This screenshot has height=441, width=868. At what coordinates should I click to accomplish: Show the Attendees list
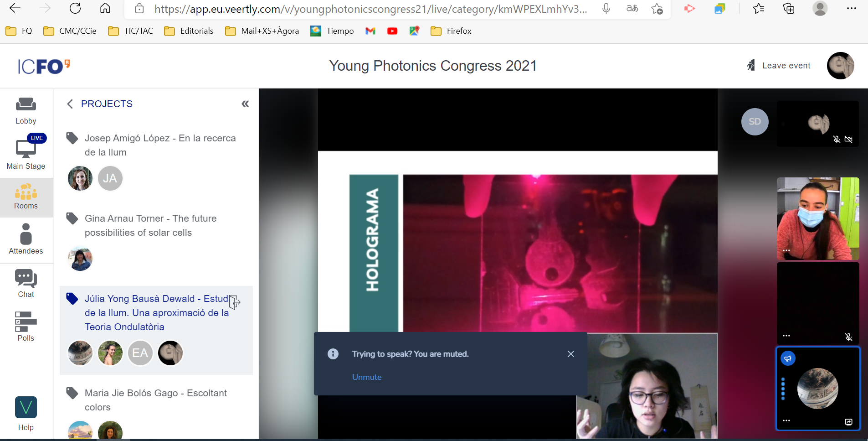coord(26,239)
